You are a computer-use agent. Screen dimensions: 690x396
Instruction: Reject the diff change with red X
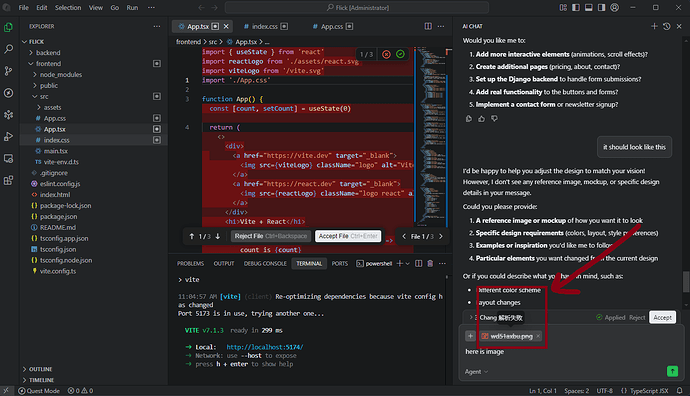(386, 54)
